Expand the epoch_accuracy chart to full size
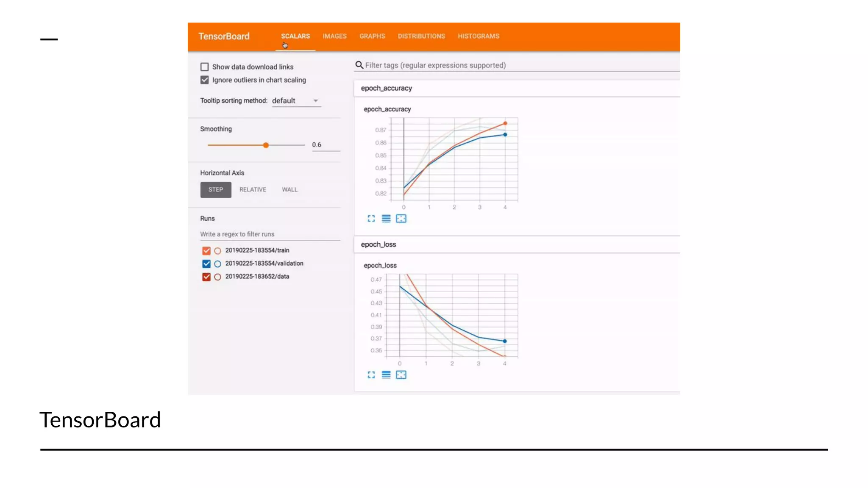Viewport: 868px width, 488px height. tap(371, 219)
